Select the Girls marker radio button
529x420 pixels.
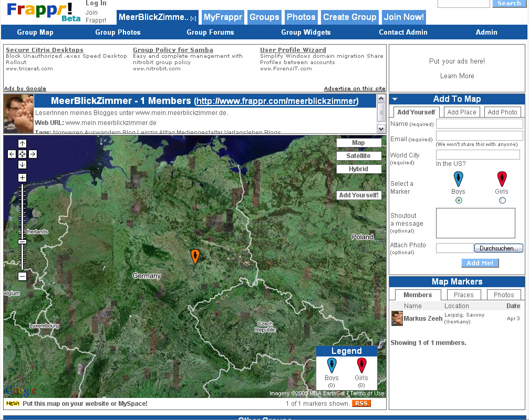pyautogui.click(x=502, y=201)
